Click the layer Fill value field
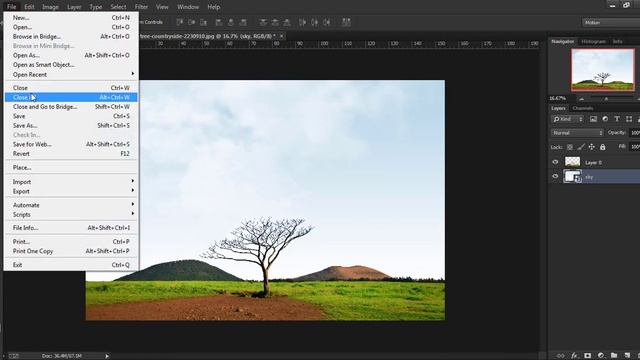640x360 pixels. (635, 147)
